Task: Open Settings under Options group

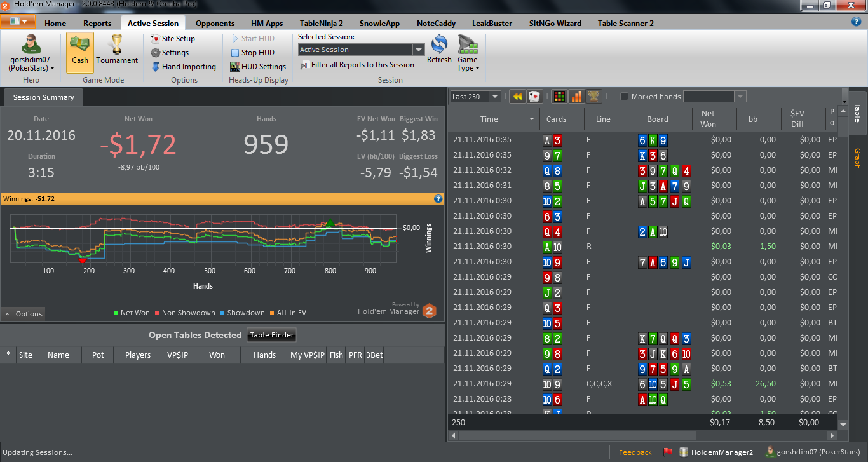Action: click(170, 53)
